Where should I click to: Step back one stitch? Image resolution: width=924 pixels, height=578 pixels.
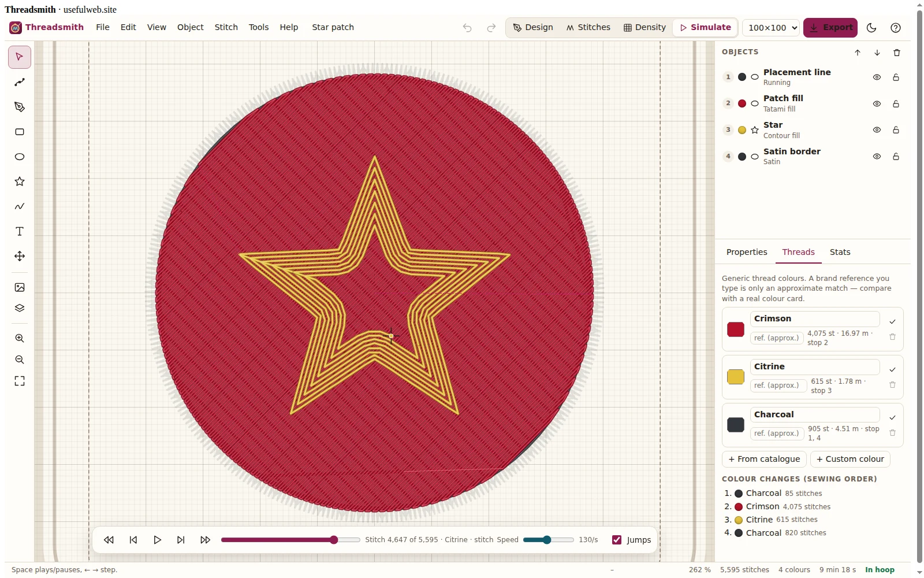pyautogui.click(x=133, y=540)
